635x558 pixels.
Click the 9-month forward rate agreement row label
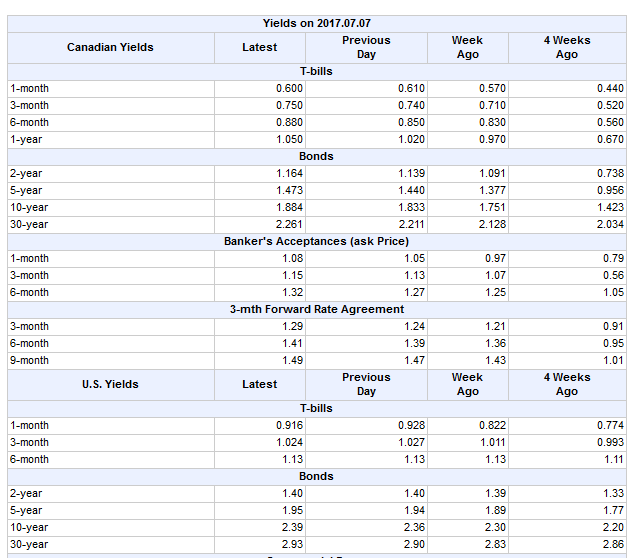29,360
